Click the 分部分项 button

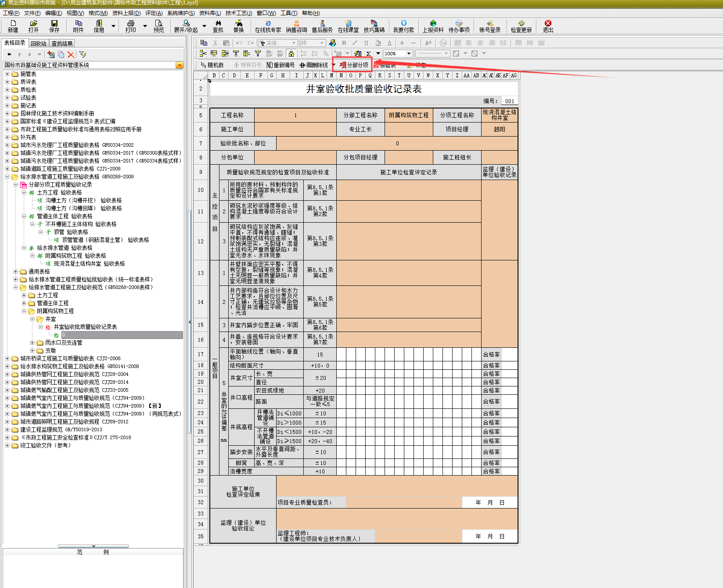click(353, 65)
